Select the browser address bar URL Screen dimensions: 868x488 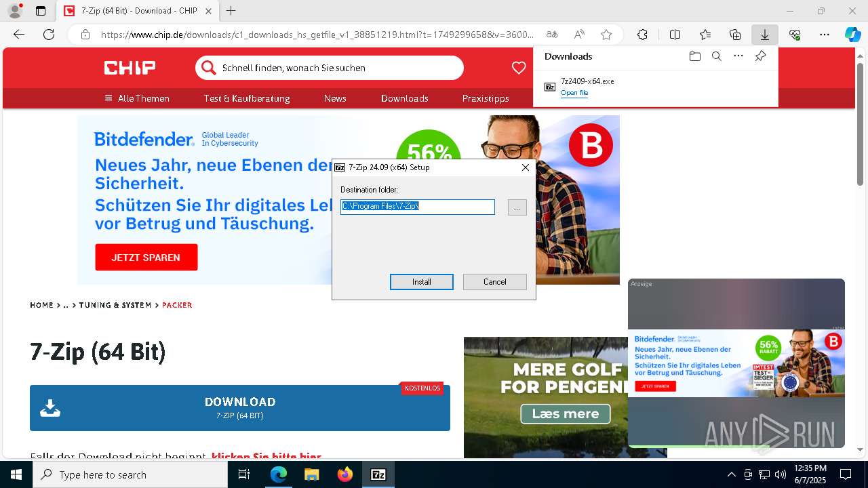pos(317,35)
